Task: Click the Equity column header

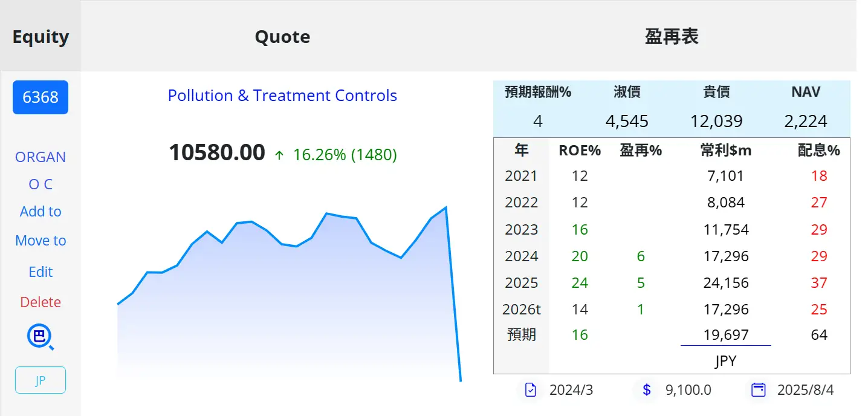Action: point(40,37)
